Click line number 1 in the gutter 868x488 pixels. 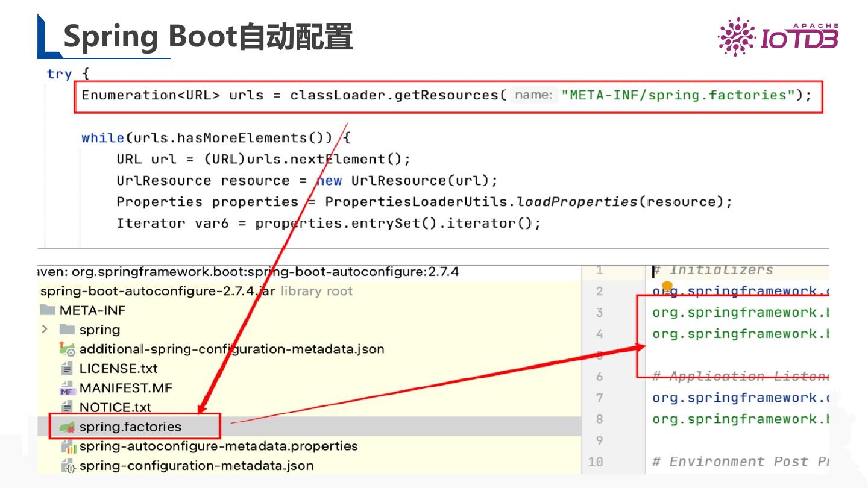coord(599,270)
